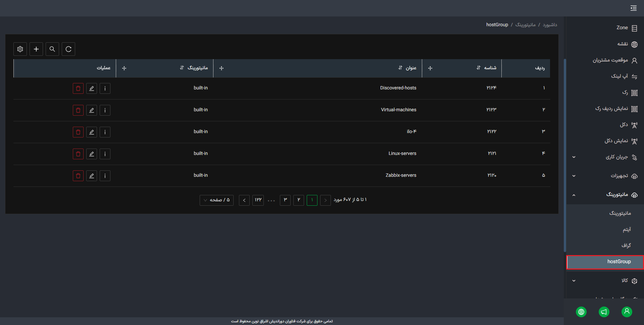Refresh the hostGroup table
Image resolution: width=644 pixels, height=325 pixels.
coord(68,49)
